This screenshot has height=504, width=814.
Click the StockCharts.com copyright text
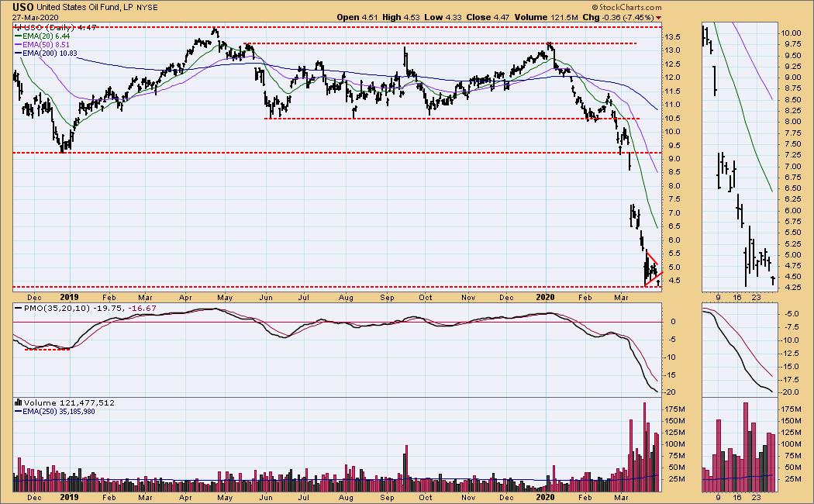tap(626, 7)
